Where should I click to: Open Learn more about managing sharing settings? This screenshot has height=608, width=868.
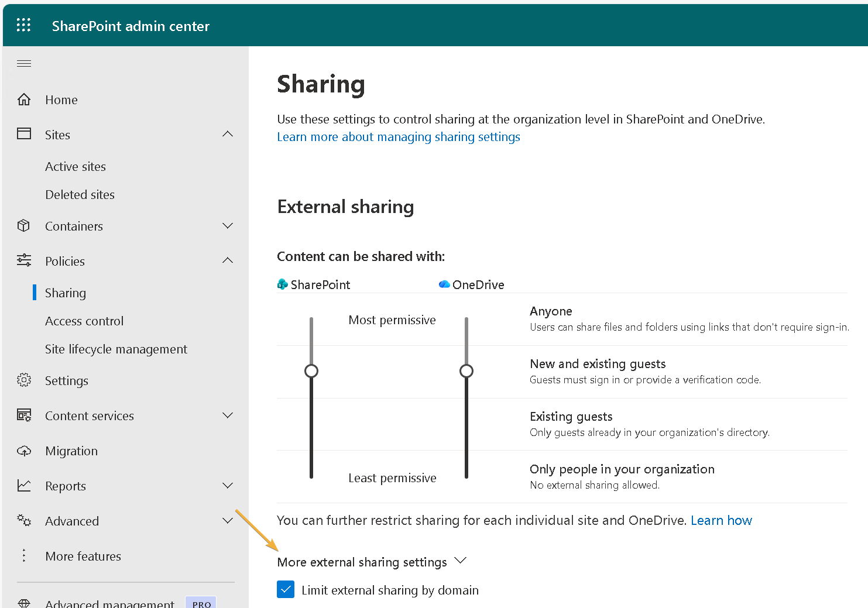[x=398, y=137]
